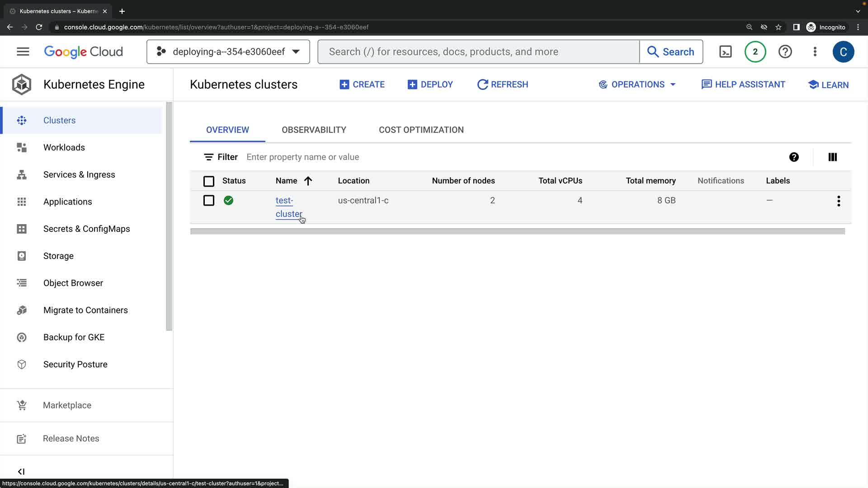Image resolution: width=868 pixels, height=488 pixels.
Task: Select all clusters header checkbox
Action: [x=208, y=181]
